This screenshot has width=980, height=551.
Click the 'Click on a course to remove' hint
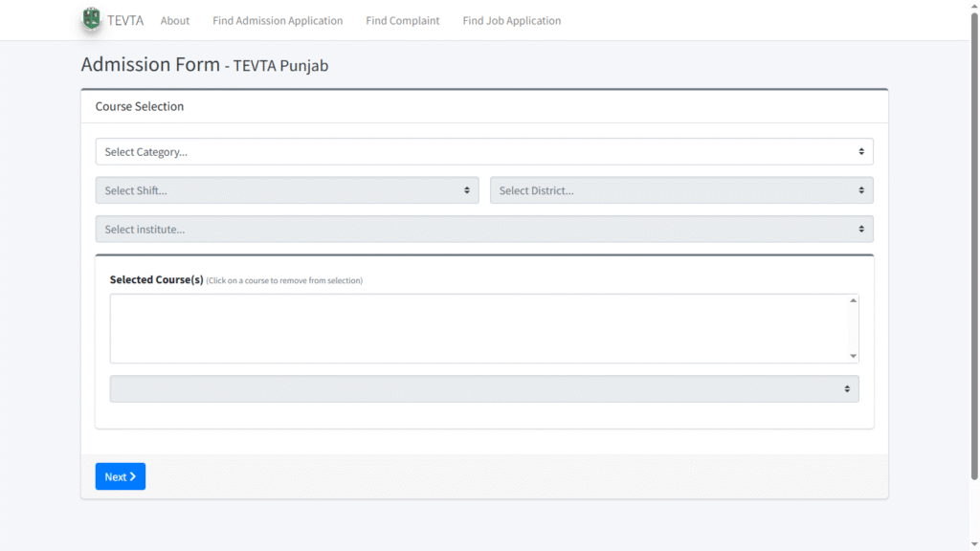click(x=284, y=280)
